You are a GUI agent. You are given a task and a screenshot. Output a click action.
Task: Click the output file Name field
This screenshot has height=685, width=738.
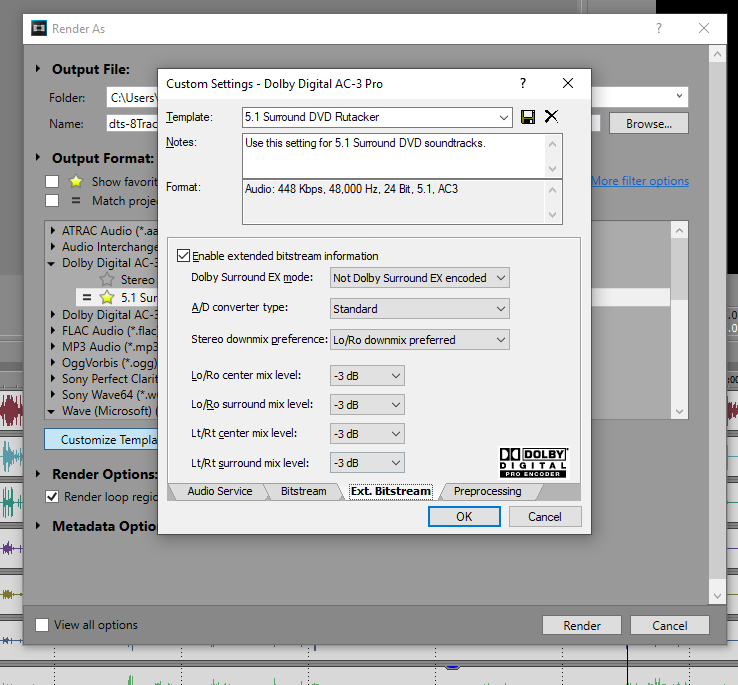pos(132,123)
